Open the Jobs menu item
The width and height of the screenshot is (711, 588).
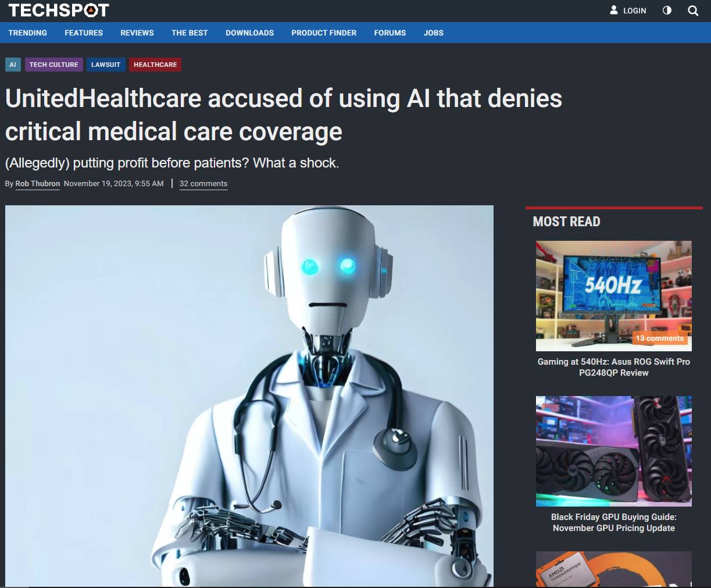pos(434,33)
